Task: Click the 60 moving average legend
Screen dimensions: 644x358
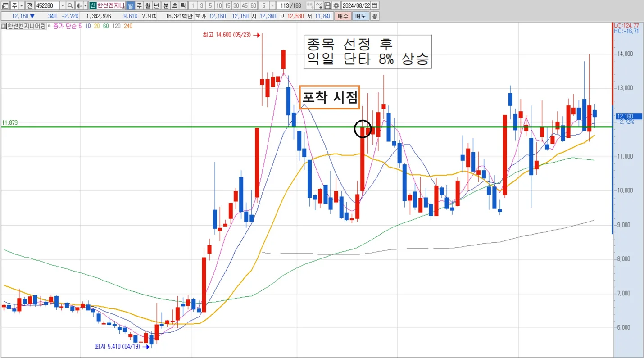Action: (106, 26)
